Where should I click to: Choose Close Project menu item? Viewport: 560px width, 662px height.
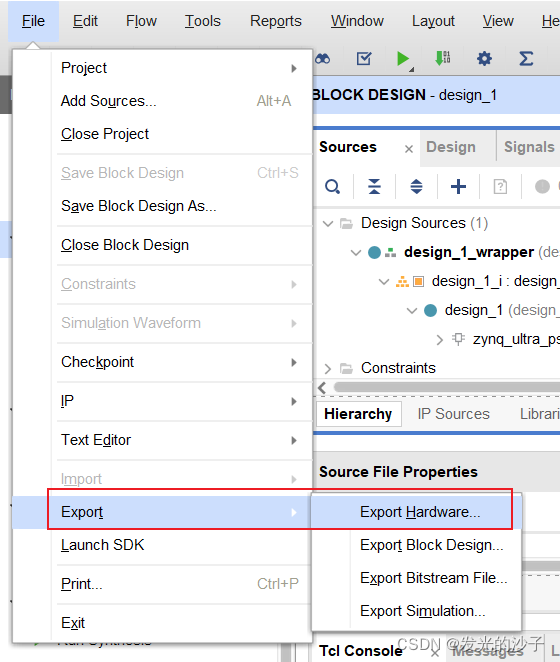pyautogui.click(x=182, y=134)
